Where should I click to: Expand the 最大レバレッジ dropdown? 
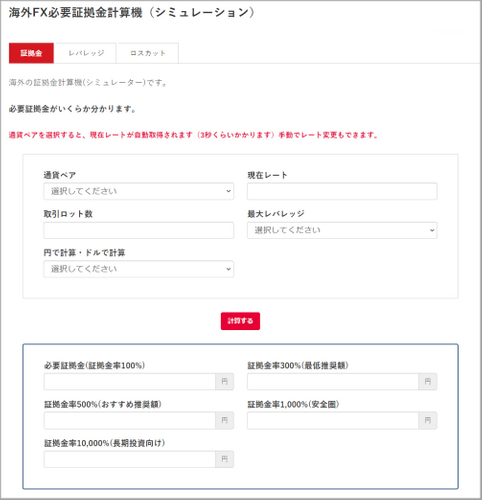coord(342,230)
